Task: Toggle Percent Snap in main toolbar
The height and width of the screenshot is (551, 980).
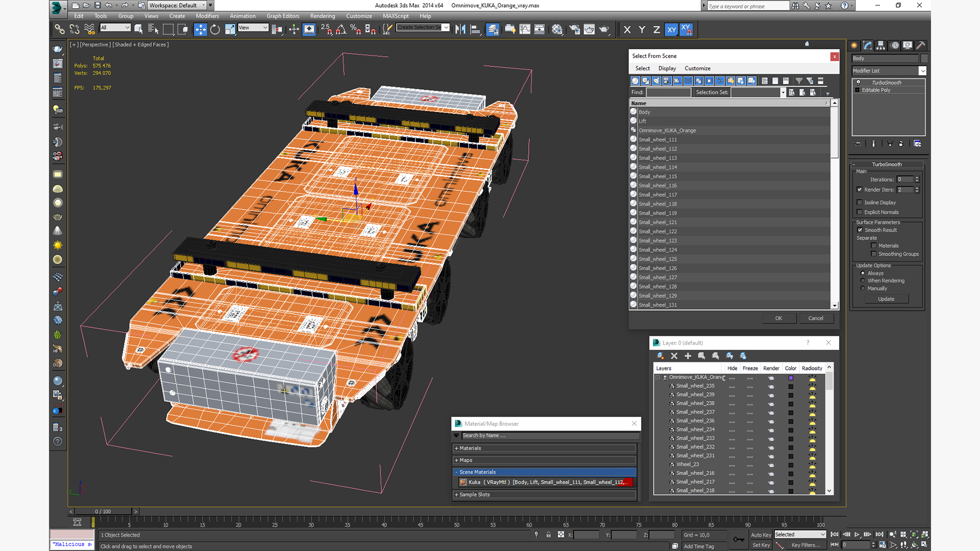Action: tap(356, 29)
